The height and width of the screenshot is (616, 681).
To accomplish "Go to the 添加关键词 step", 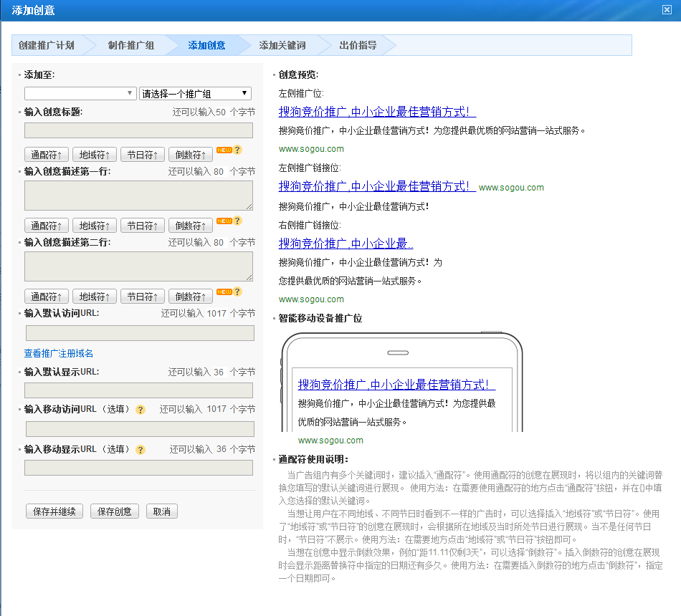I will 282,45.
